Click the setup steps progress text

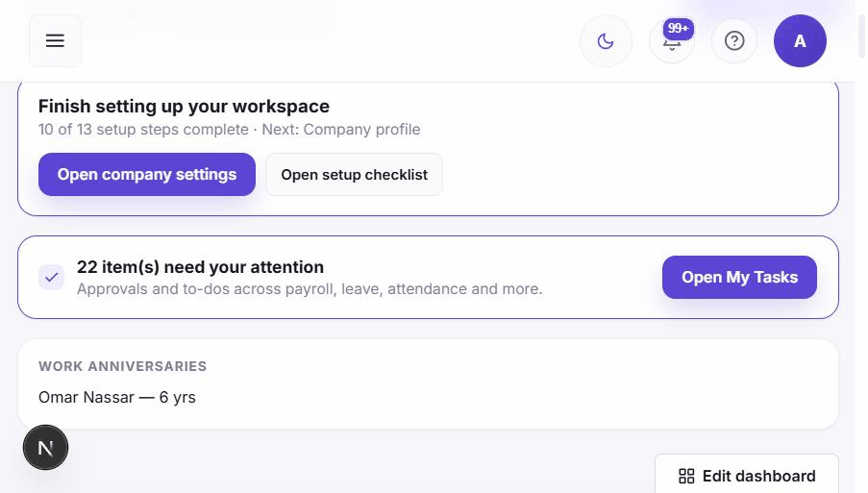pos(229,130)
